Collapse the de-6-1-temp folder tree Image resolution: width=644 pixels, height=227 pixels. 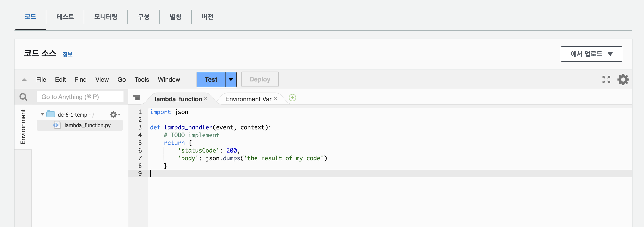(x=42, y=114)
